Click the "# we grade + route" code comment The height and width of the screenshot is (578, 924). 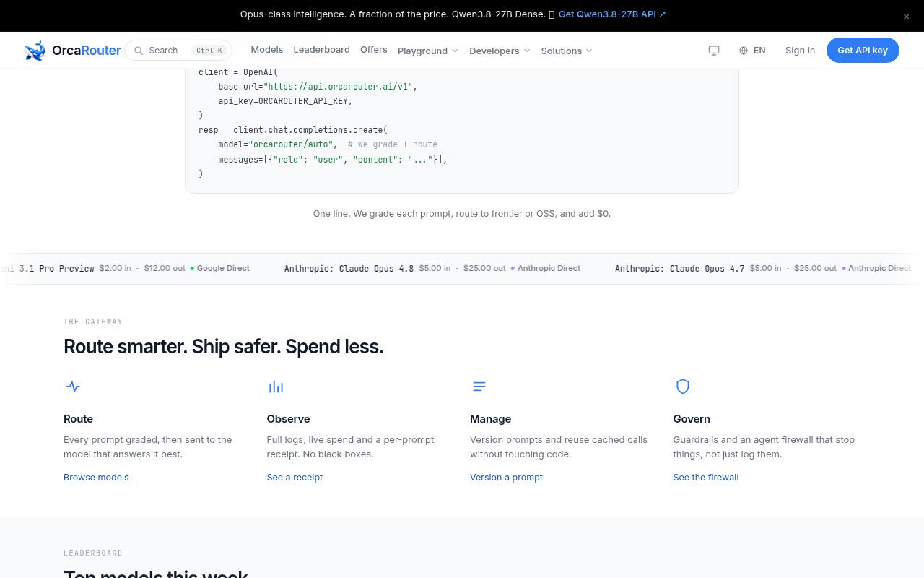tap(393, 144)
